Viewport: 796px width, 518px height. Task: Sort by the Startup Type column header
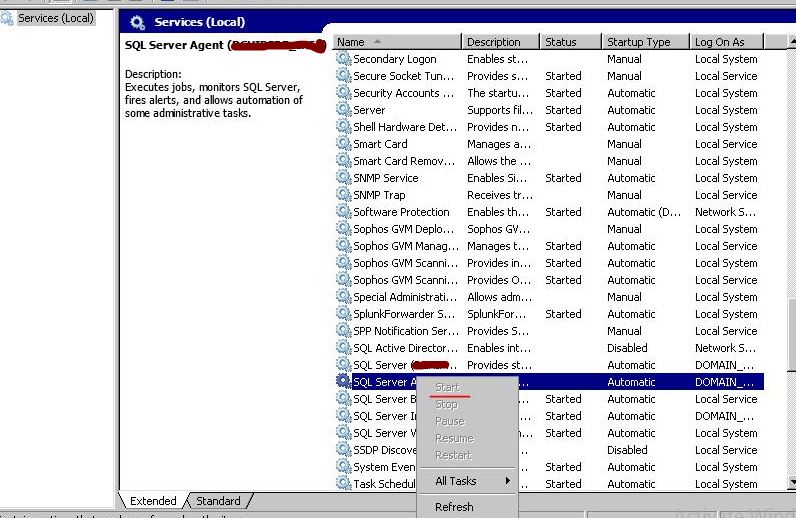click(646, 42)
